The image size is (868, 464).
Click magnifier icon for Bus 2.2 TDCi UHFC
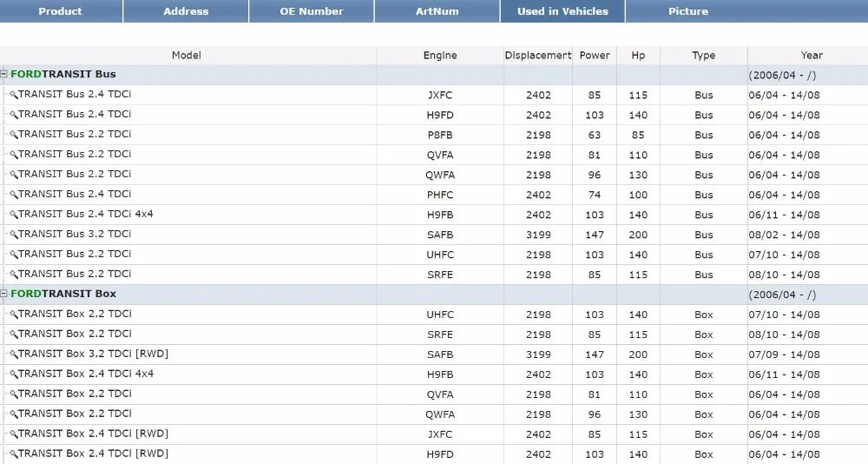coord(13,255)
